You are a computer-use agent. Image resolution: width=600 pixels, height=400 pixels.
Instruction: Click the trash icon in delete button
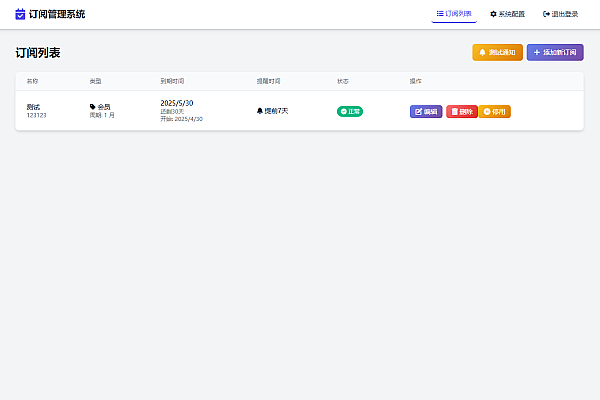coord(454,111)
